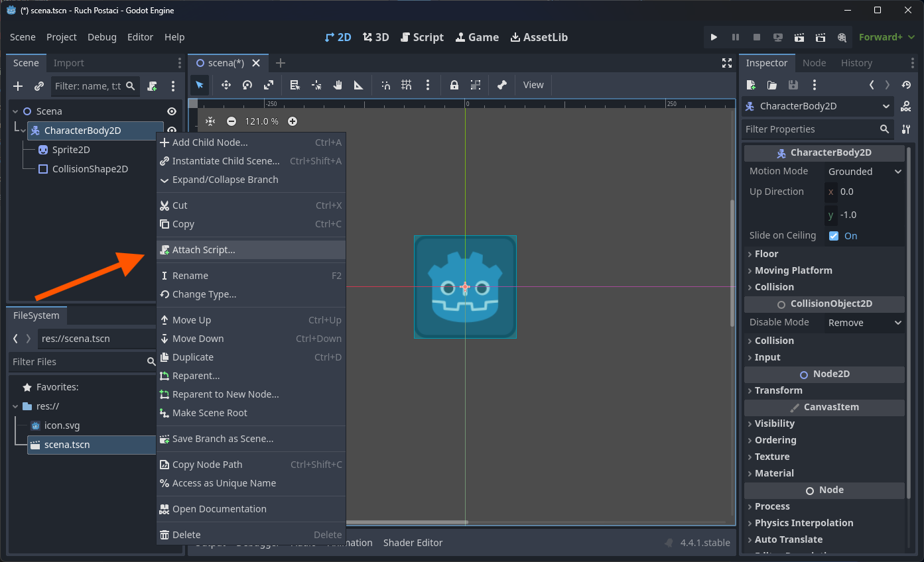Image resolution: width=924 pixels, height=562 pixels.
Task: Uncheck the Slide on Ceiling checkbox
Action: tap(834, 236)
